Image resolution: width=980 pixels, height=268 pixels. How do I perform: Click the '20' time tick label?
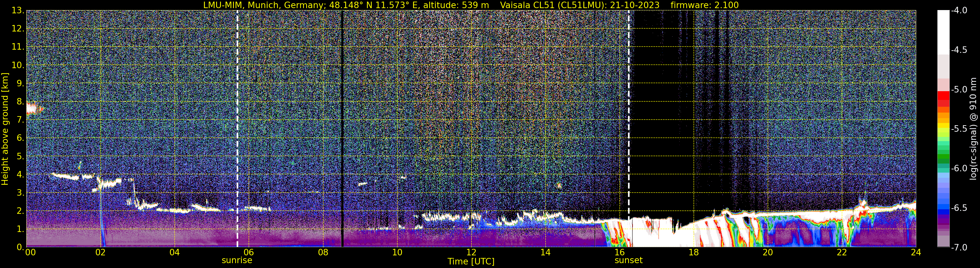tap(768, 252)
